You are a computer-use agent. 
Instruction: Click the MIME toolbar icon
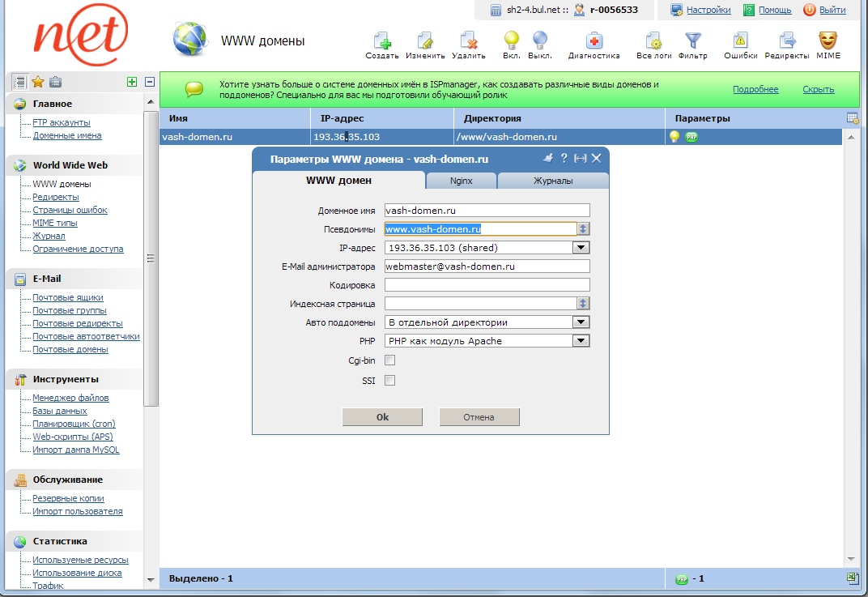pos(828,41)
